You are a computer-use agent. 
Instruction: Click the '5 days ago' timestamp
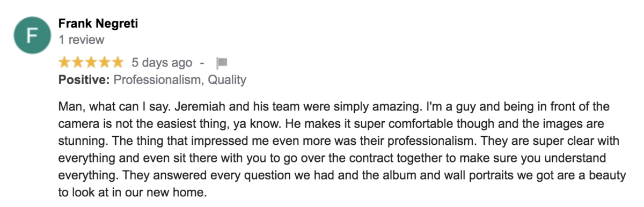[162, 63]
